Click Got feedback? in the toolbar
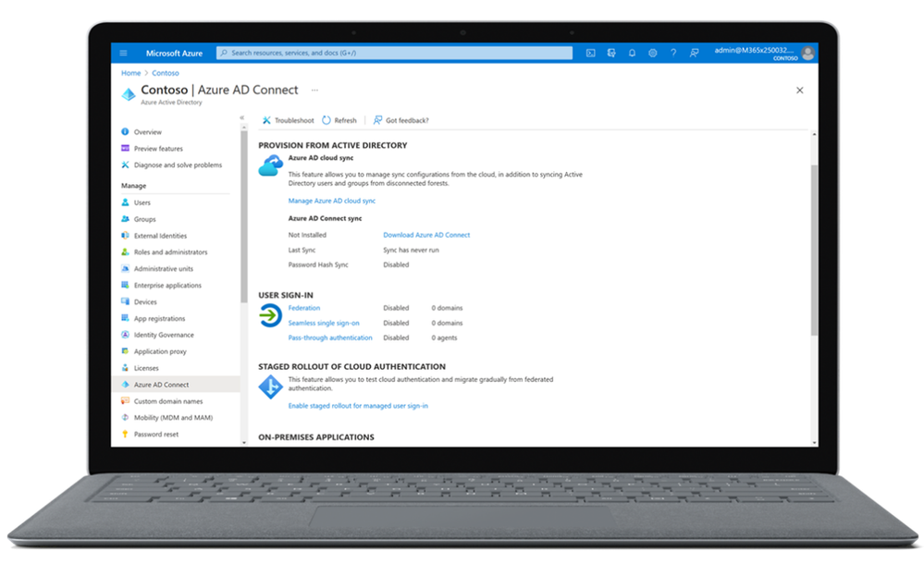This screenshot has width=924, height=564. pyautogui.click(x=400, y=120)
